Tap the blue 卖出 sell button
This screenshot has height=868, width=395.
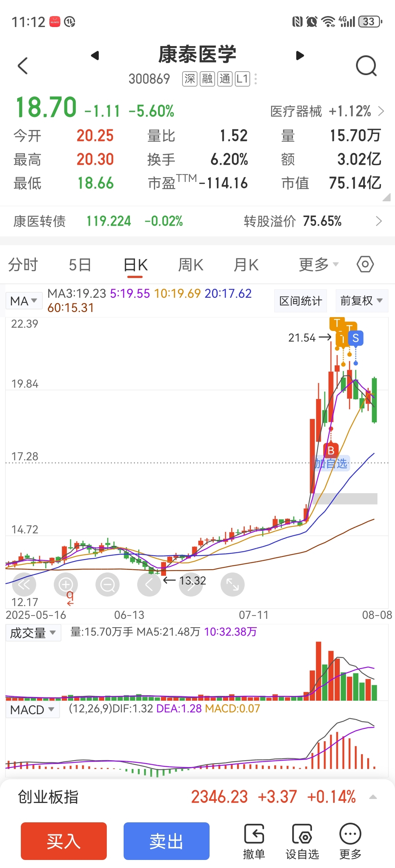coord(166,841)
